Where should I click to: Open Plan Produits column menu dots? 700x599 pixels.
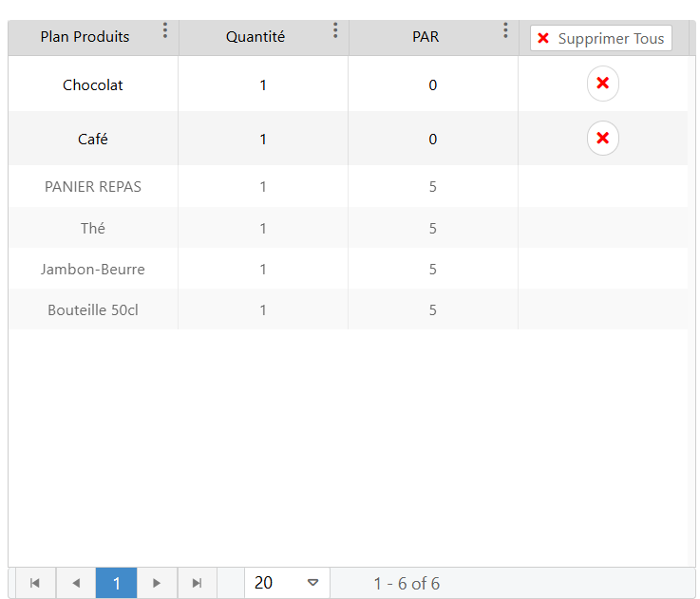[165, 30]
